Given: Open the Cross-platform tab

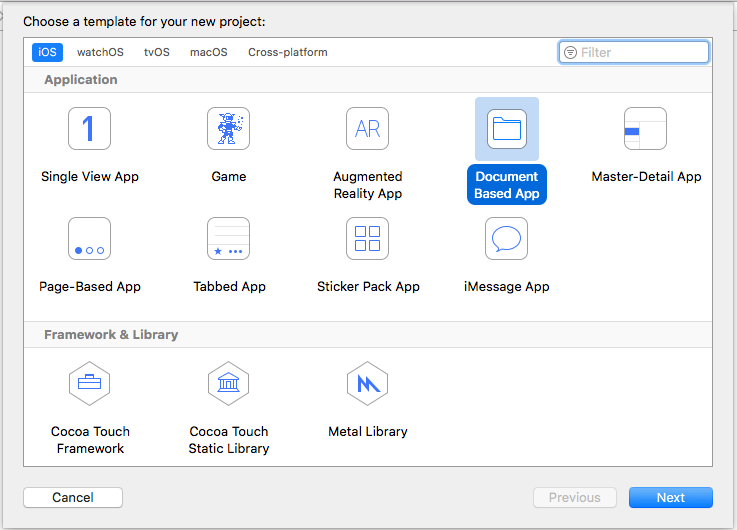Looking at the screenshot, I should coord(288,52).
